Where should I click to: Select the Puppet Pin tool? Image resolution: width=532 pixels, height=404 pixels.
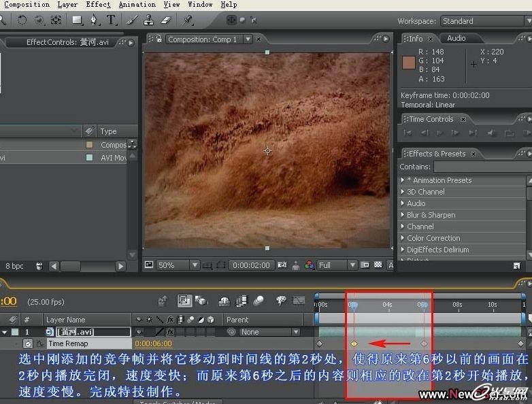(188, 20)
